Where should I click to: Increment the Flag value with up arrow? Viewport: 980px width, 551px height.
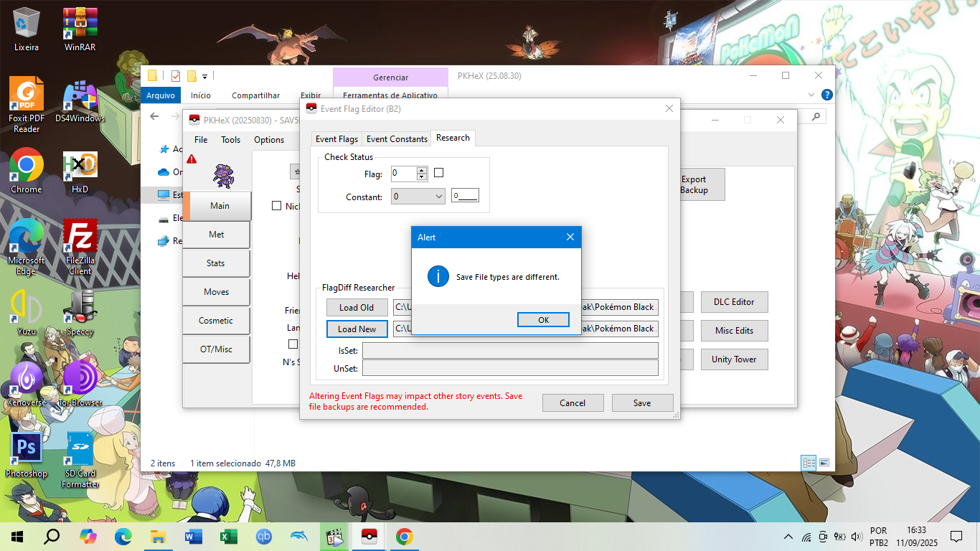[422, 170]
